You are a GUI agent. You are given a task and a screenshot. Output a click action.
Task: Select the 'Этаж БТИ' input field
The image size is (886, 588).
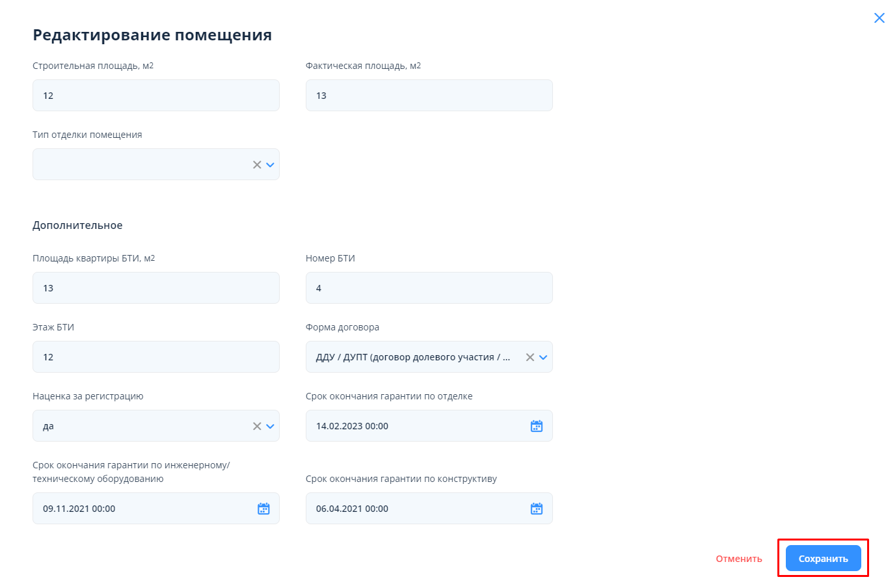tap(156, 357)
